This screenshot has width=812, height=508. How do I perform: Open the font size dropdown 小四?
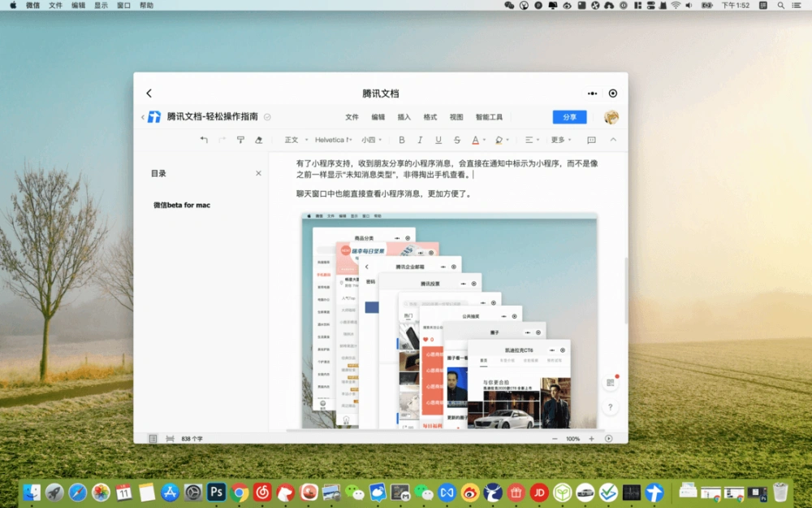pyautogui.click(x=371, y=140)
